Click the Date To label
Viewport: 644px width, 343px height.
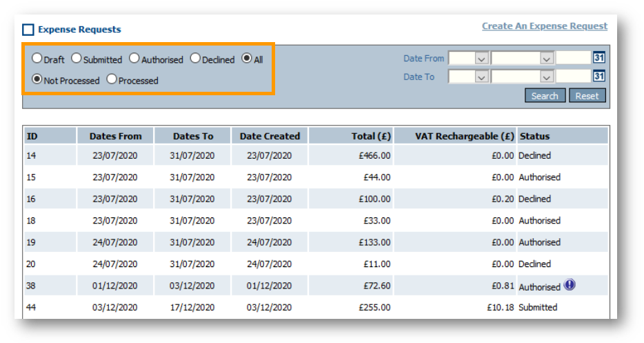[419, 77]
